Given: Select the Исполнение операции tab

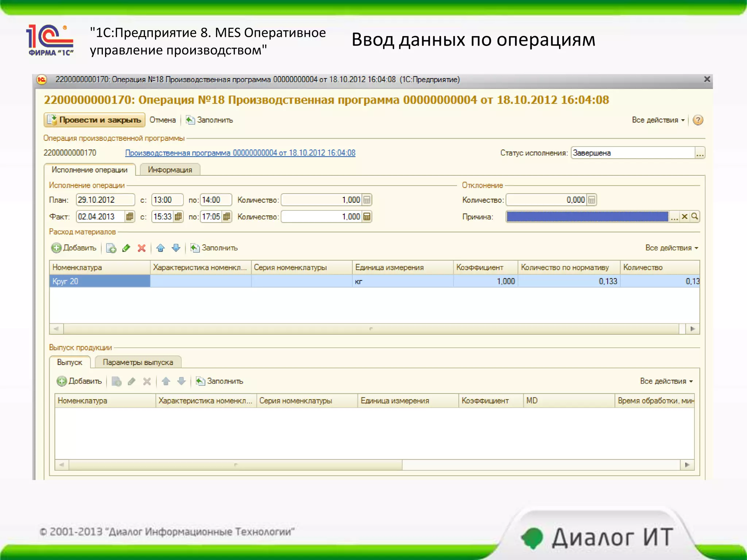Looking at the screenshot, I should tap(90, 170).
